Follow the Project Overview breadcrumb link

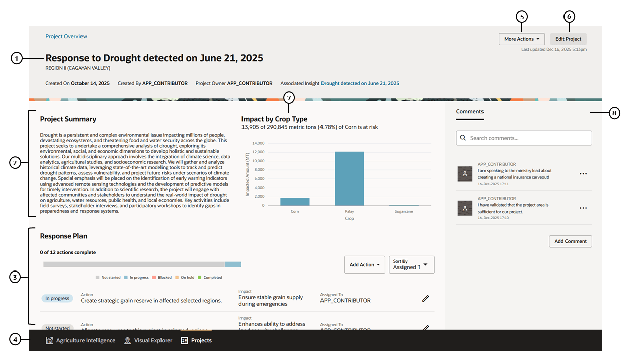[66, 36]
